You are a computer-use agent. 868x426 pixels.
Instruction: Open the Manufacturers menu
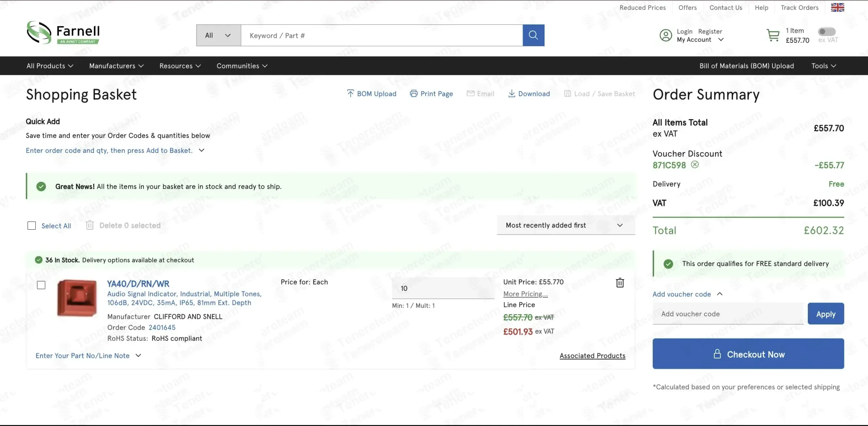tap(116, 66)
